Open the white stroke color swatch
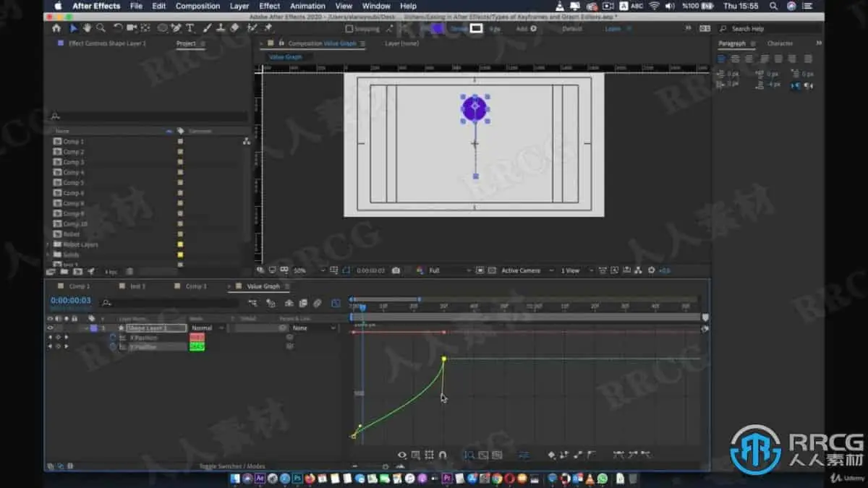This screenshot has height=488, width=868. [x=476, y=29]
